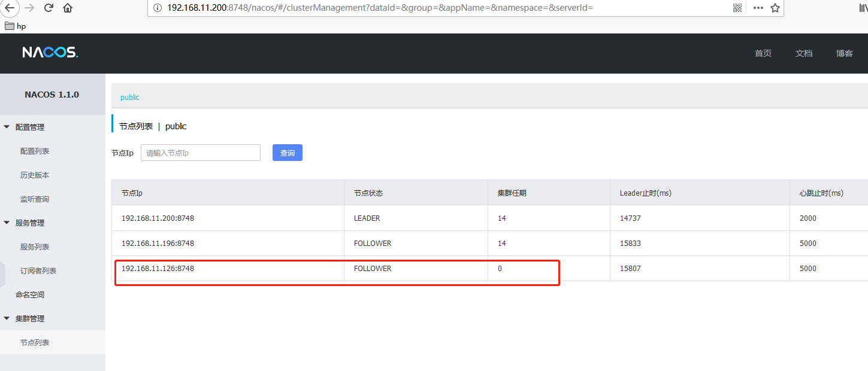Select the public namespace tab
The width and height of the screenshot is (868, 371).
[x=130, y=97]
